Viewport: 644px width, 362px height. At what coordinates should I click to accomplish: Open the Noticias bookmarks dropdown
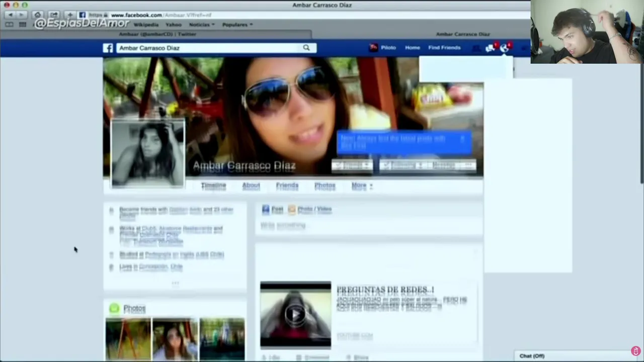201,25
